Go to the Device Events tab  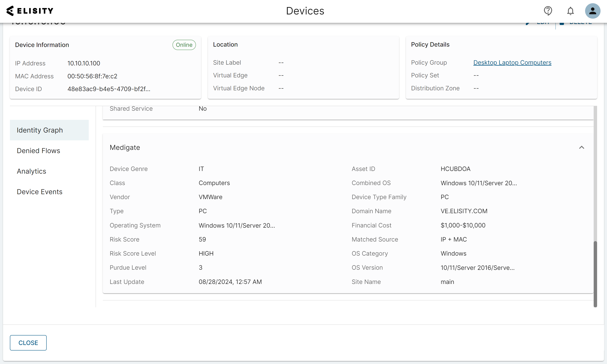point(40,192)
